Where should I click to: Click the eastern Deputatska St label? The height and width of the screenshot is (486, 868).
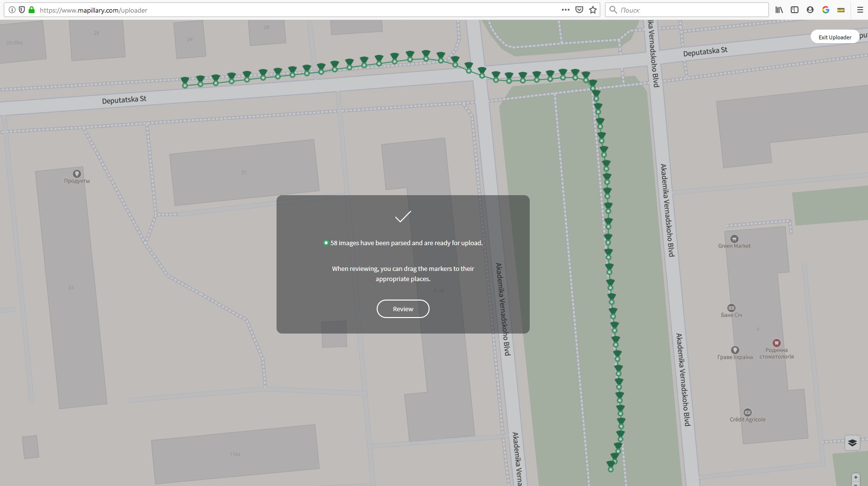pyautogui.click(x=705, y=51)
